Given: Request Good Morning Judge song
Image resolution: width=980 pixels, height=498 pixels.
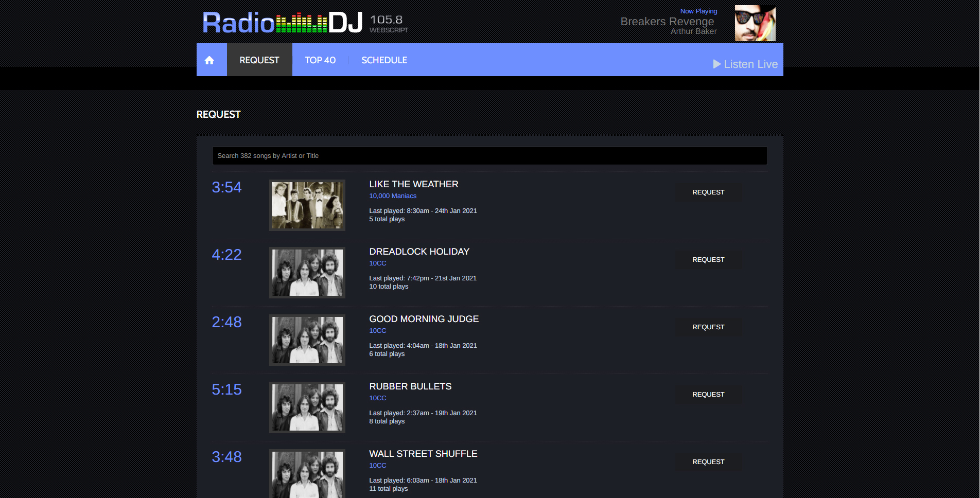Looking at the screenshot, I should coord(708,327).
